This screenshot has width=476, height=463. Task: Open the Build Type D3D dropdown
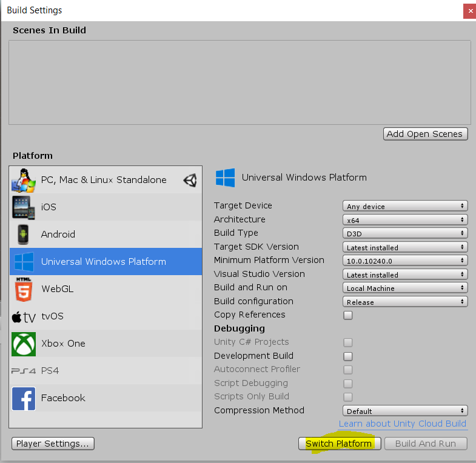coord(405,234)
